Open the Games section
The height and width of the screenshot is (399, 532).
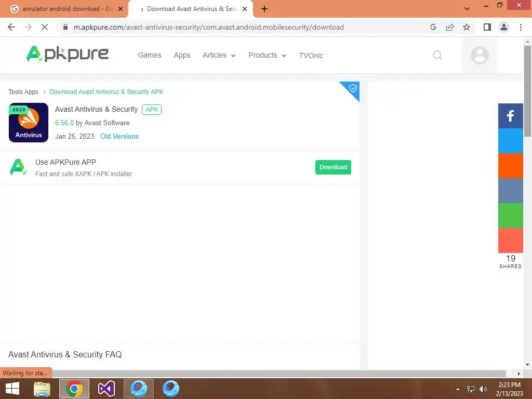(149, 55)
